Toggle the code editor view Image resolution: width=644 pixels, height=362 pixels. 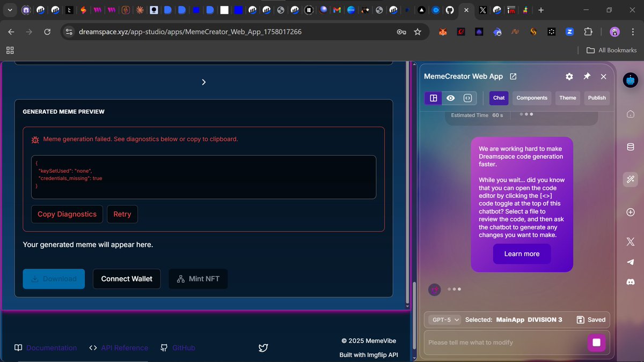467,98
